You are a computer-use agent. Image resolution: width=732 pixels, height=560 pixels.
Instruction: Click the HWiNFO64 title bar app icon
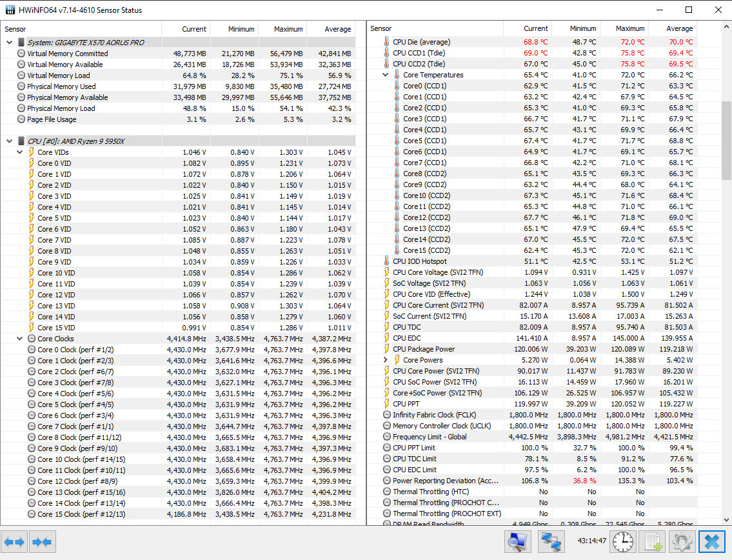(10, 10)
